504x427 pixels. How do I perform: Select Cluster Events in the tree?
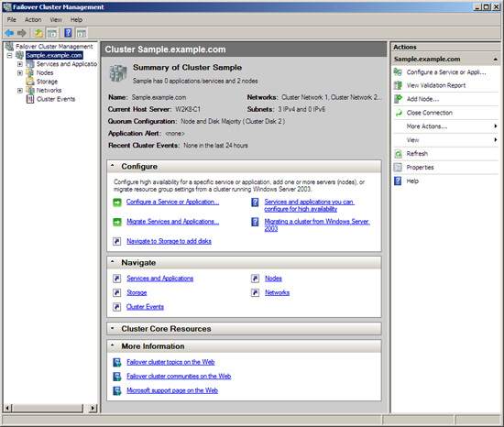click(x=56, y=99)
